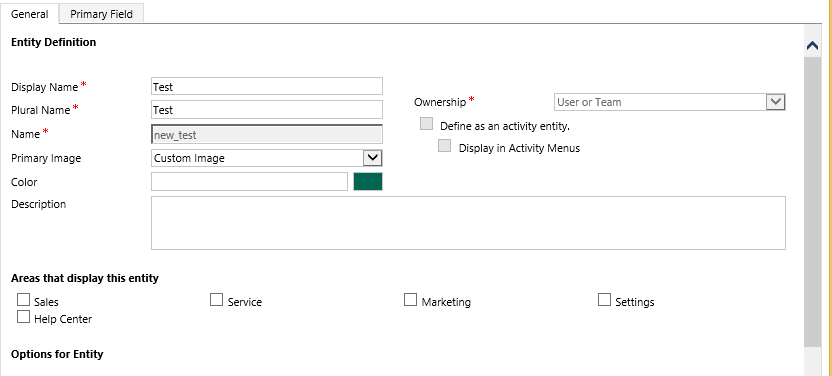The image size is (832, 376).
Task: Check the Marketing area checkbox
Action: (410, 300)
